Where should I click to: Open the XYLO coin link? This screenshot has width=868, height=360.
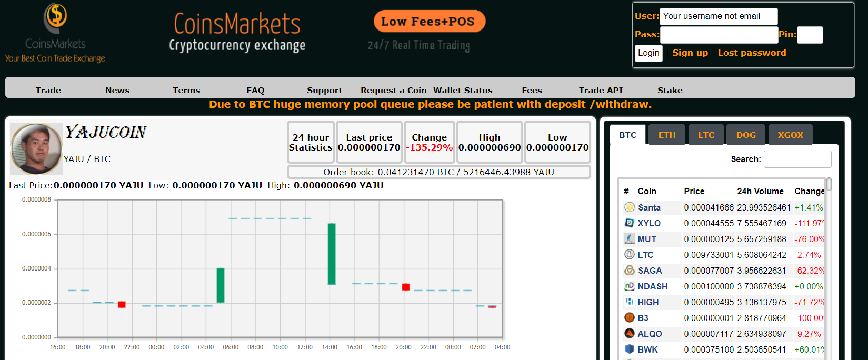[x=649, y=223]
